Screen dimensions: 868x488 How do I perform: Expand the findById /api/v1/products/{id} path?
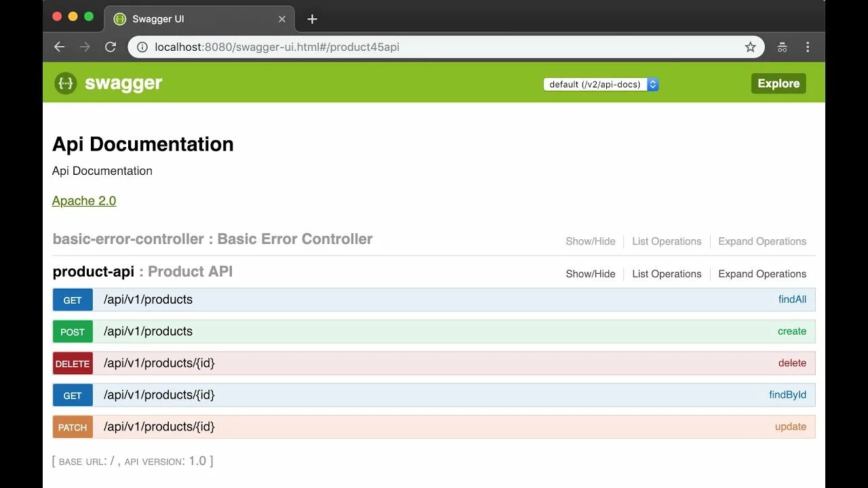click(x=159, y=394)
